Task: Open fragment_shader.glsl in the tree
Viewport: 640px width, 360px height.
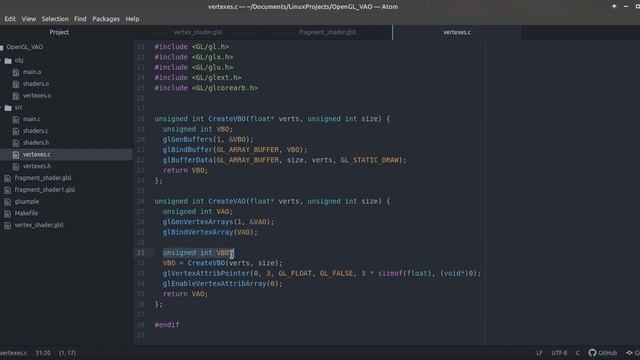Action: tap(43, 178)
